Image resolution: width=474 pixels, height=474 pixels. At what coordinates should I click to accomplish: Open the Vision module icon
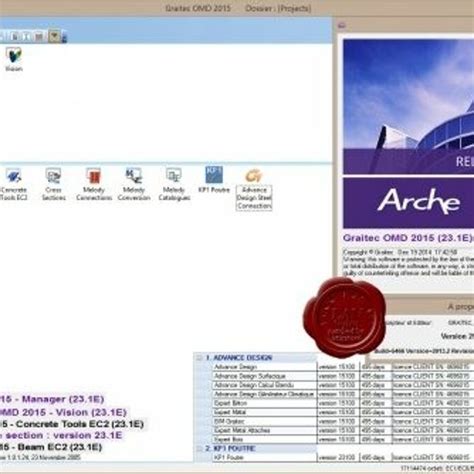14,59
